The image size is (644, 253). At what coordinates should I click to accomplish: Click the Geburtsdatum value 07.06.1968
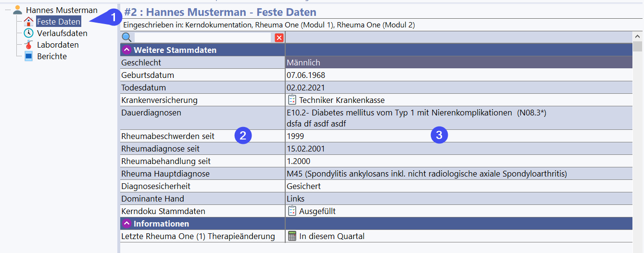[x=306, y=75]
